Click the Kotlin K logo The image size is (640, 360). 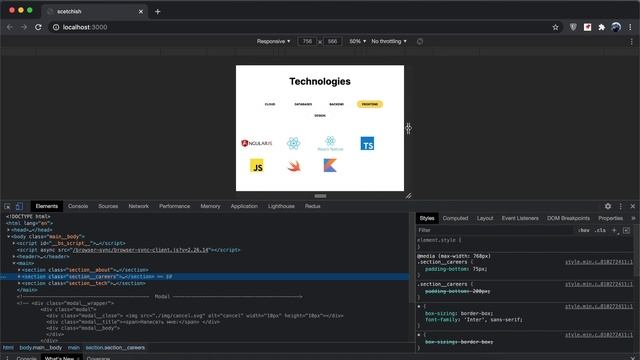pyautogui.click(x=330, y=166)
